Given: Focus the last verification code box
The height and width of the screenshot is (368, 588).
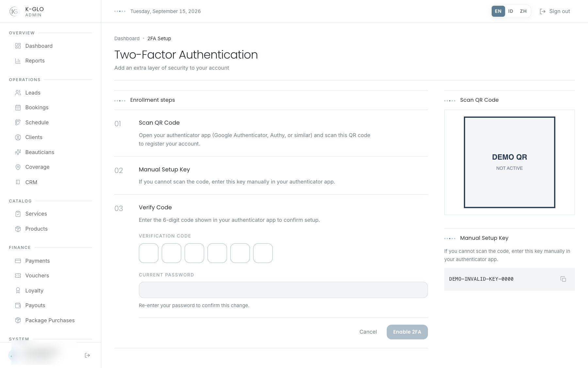Looking at the screenshot, I should (263, 253).
